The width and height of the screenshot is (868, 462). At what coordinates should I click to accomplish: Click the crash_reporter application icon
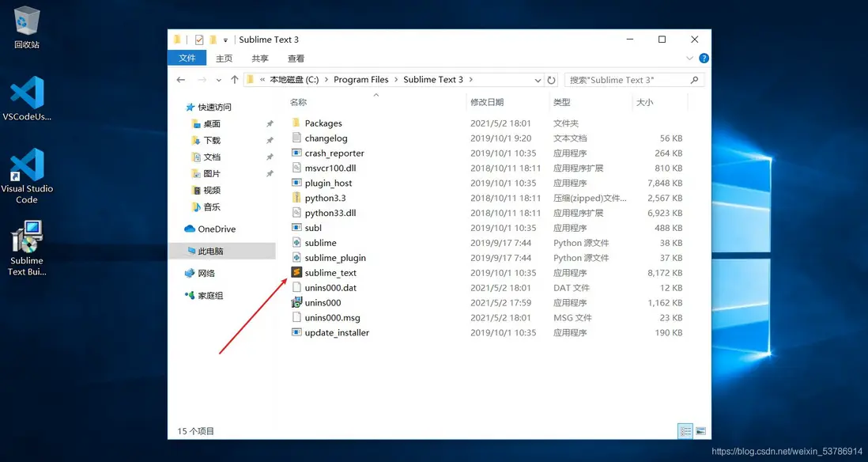[x=296, y=153]
